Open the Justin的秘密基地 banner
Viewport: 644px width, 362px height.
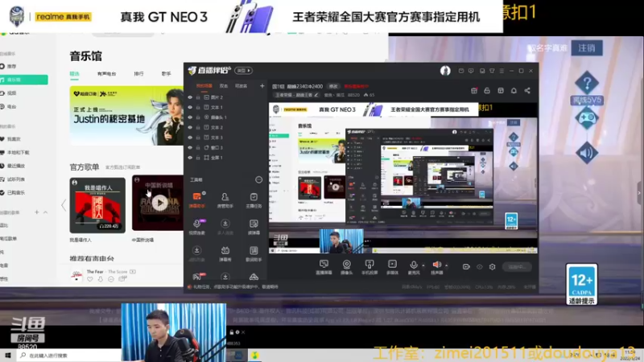tap(126, 115)
